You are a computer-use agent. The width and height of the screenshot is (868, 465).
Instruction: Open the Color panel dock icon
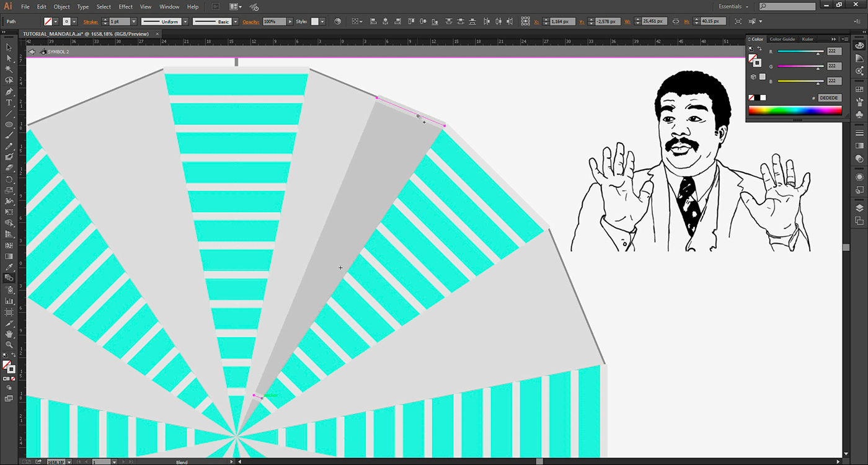(859, 45)
